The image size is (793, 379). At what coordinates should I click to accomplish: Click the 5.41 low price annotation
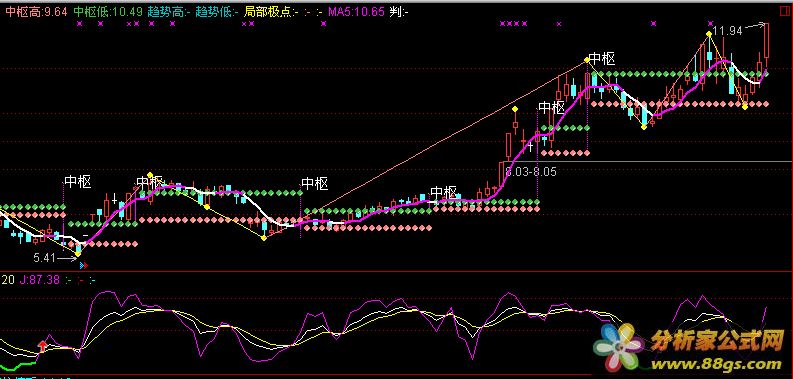[x=44, y=258]
